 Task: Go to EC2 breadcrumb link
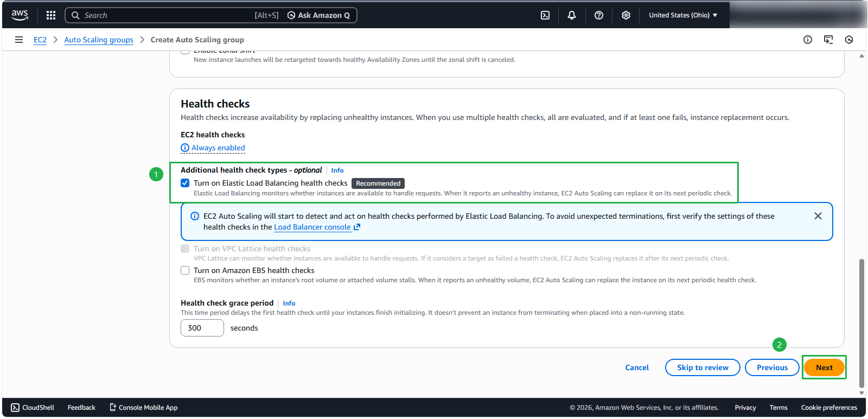click(x=40, y=40)
